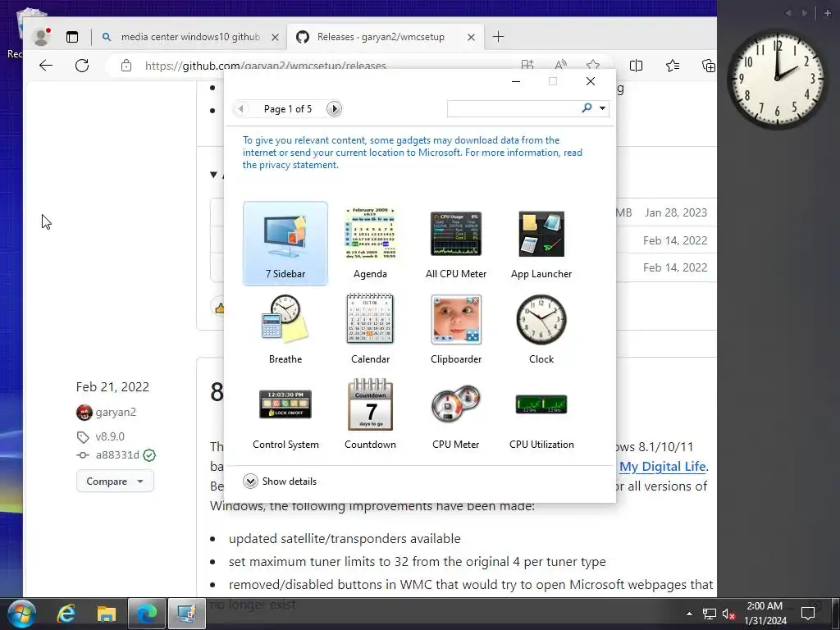Select the Clock gadget in gallery
This screenshot has width=840, height=630.
click(541, 329)
